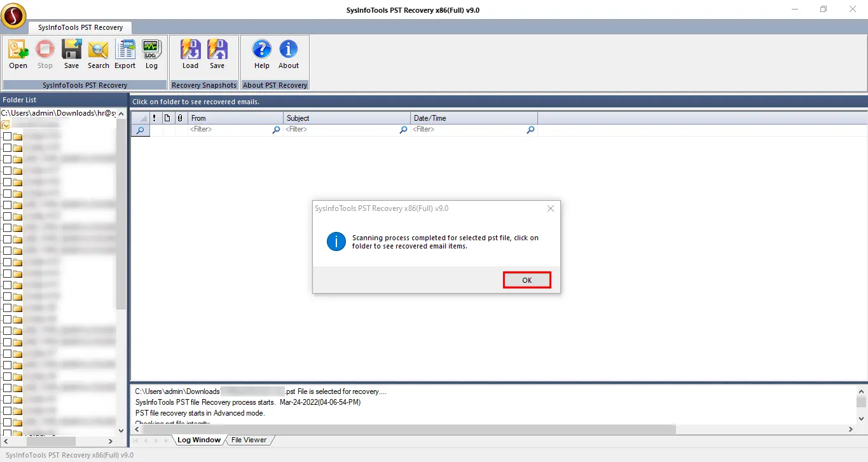Screen dimensions: 868x462
Task: Click Folder List right scroll arrow
Action: (111, 441)
